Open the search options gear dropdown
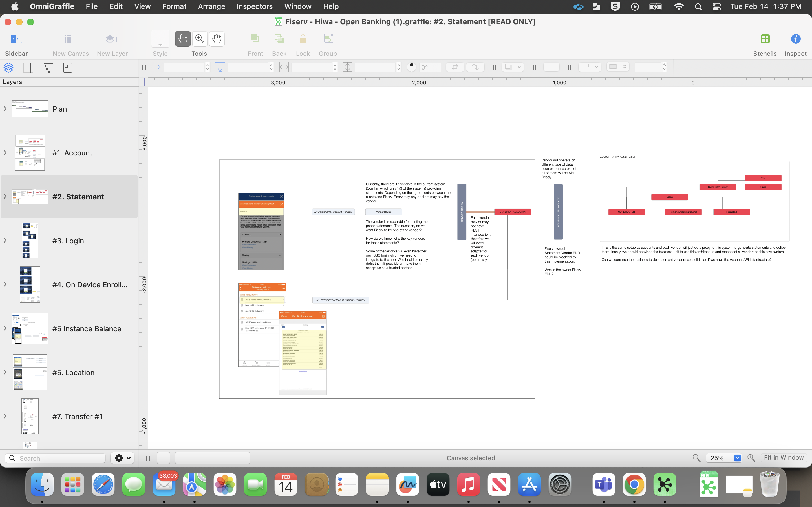 click(x=122, y=458)
